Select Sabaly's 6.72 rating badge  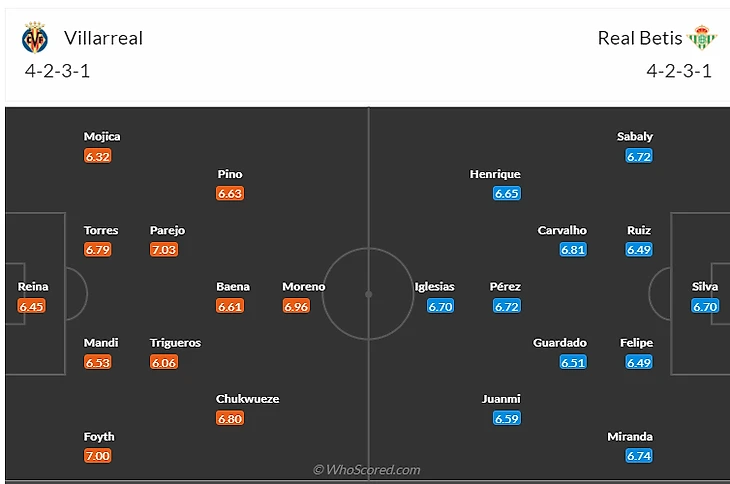(x=639, y=156)
